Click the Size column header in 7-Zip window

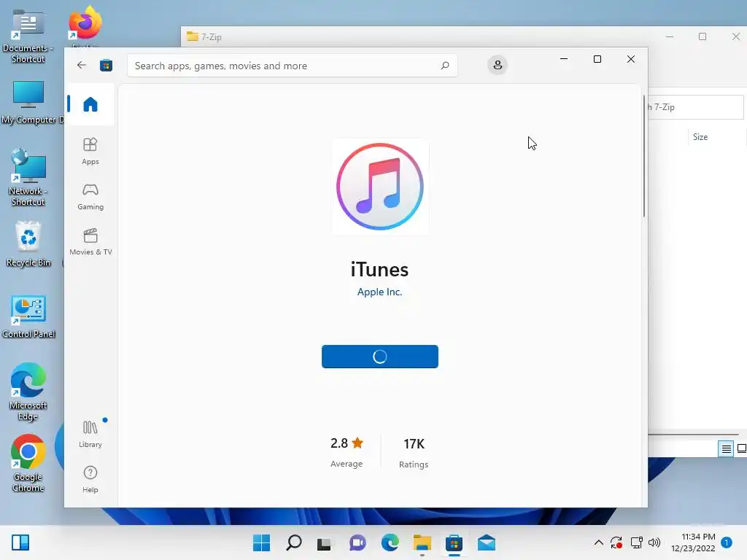[700, 137]
